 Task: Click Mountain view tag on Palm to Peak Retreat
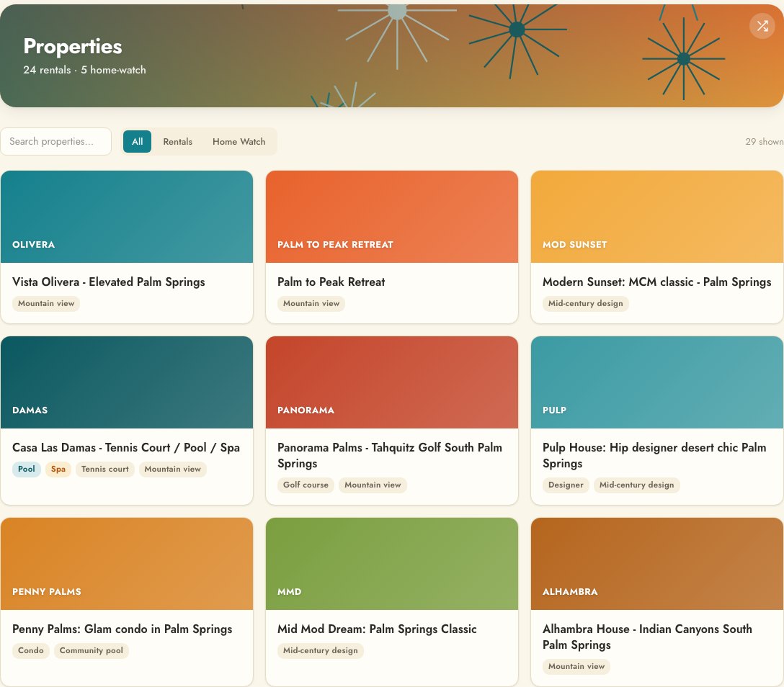[311, 303]
